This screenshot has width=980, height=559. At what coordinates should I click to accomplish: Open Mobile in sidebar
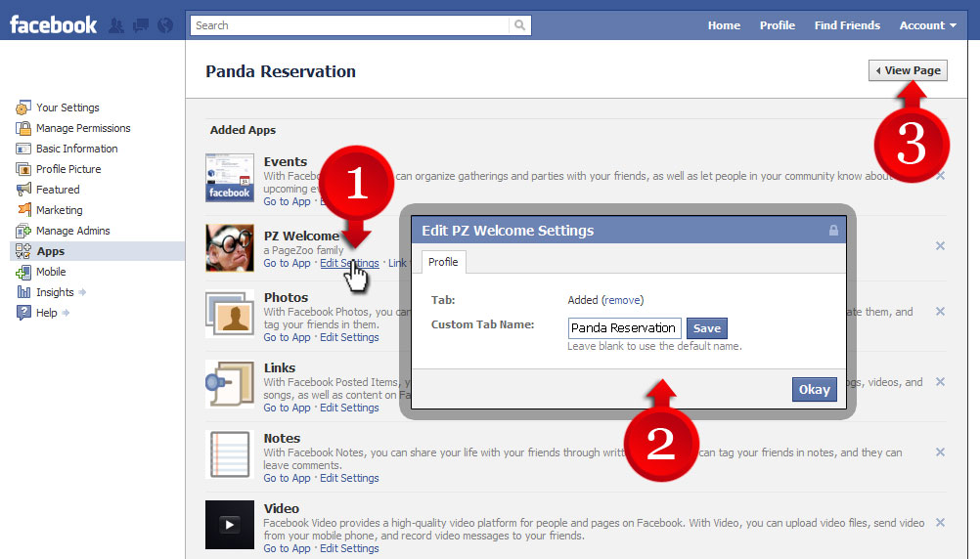pyautogui.click(x=51, y=272)
